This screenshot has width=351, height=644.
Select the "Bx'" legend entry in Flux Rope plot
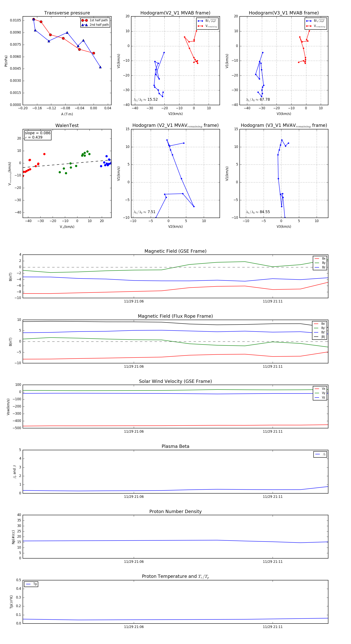point(320,324)
